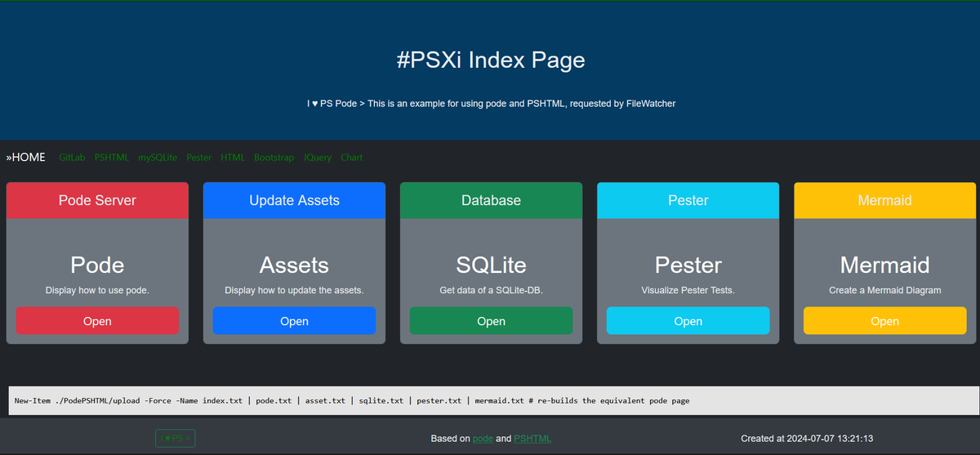Open the Bootstrap nav link
This screenshot has height=455, width=980.
point(274,158)
